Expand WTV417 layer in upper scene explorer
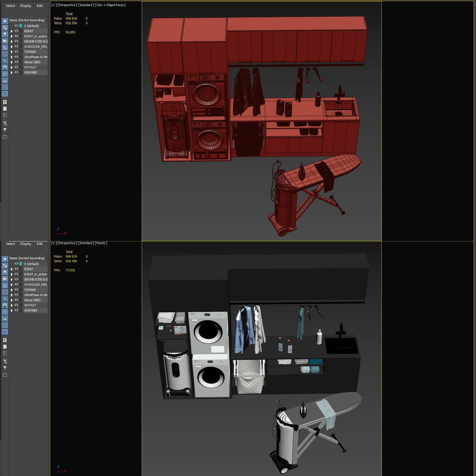Viewport: 476px width, 476px height. (12, 67)
